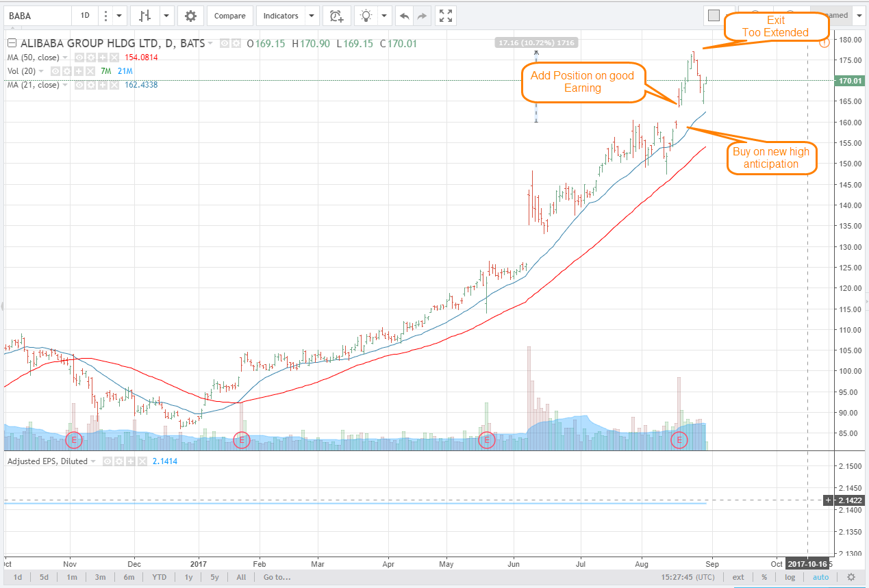Enter fullscreen mode with the four-arrows icon

click(445, 16)
